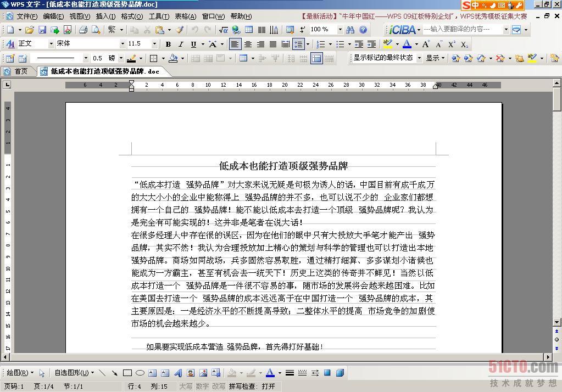Screen dimensions: 562x392
Task: Open Find with the binoculars icon
Action: pos(350,30)
